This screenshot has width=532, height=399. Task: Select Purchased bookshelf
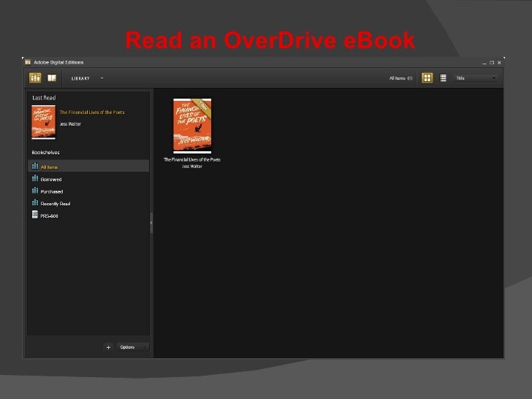coord(88,191)
